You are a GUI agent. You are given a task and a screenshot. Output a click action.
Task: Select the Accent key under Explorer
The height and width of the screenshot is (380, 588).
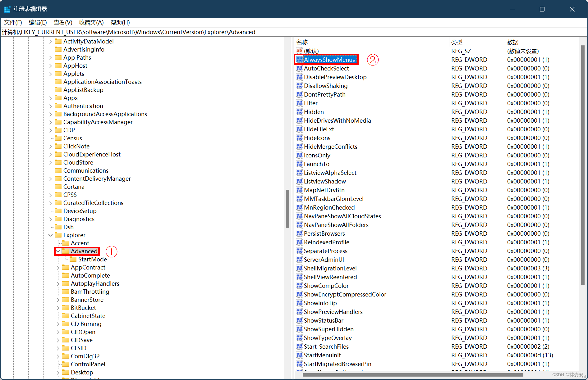80,243
